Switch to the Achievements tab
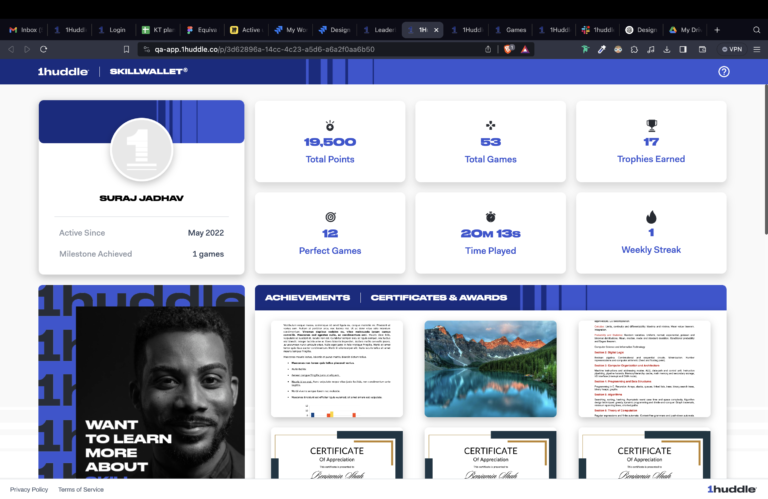The image size is (768, 499). (307, 297)
